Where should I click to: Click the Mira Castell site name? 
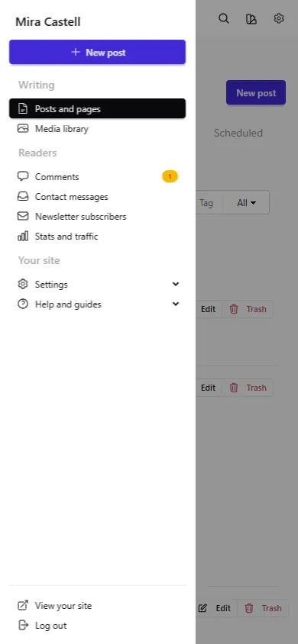pyautogui.click(x=48, y=22)
